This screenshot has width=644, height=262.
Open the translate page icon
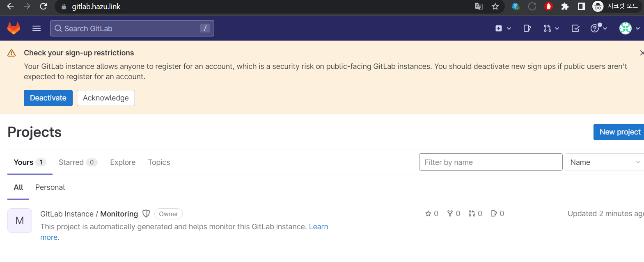[479, 6]
